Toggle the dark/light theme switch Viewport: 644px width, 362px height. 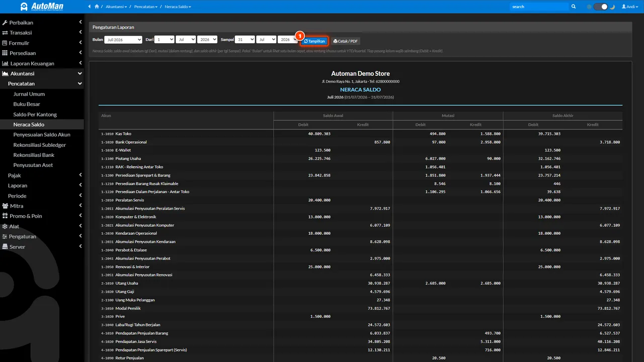click(x=601, y=7)
